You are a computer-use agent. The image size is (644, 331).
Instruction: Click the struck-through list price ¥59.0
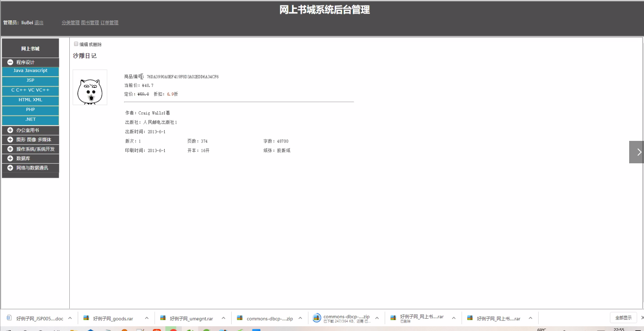tap(143, 94)
